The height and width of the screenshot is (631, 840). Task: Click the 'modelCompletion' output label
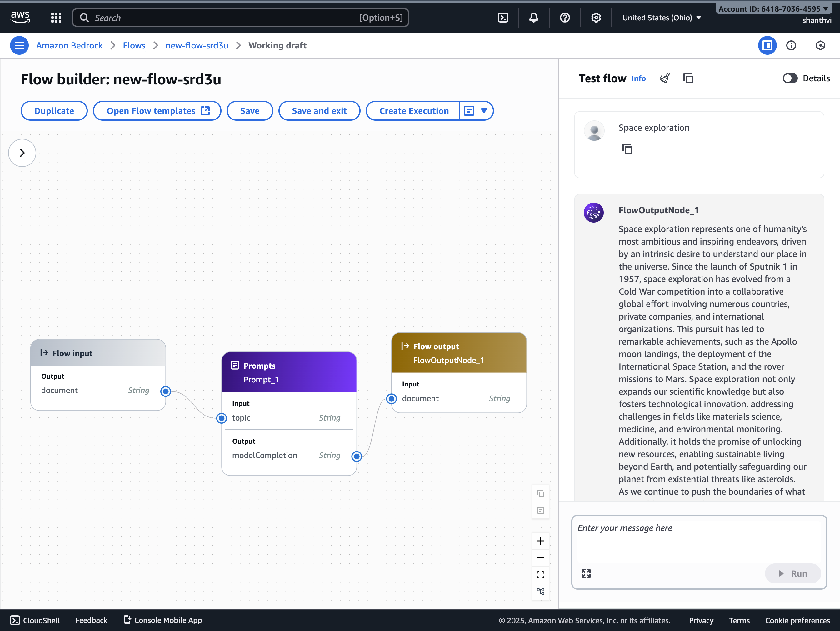click(265, 455)
